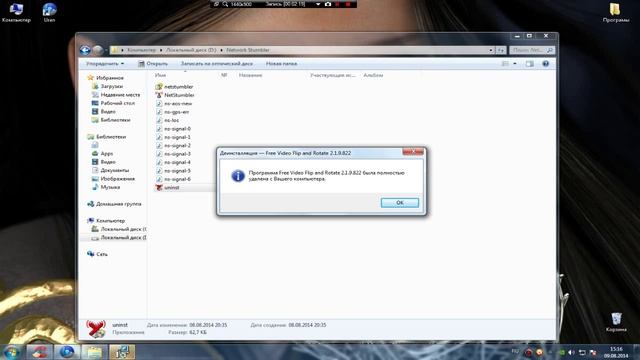Open the Программы desktop folder
This screenshot has width=640, height=360.
(x=616, y=12)
